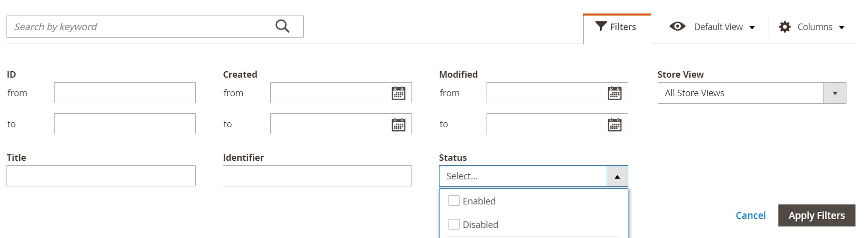This screenshot has width=868, height=238.
Task: Collapse the Status select dropdown
Action: 617,176
